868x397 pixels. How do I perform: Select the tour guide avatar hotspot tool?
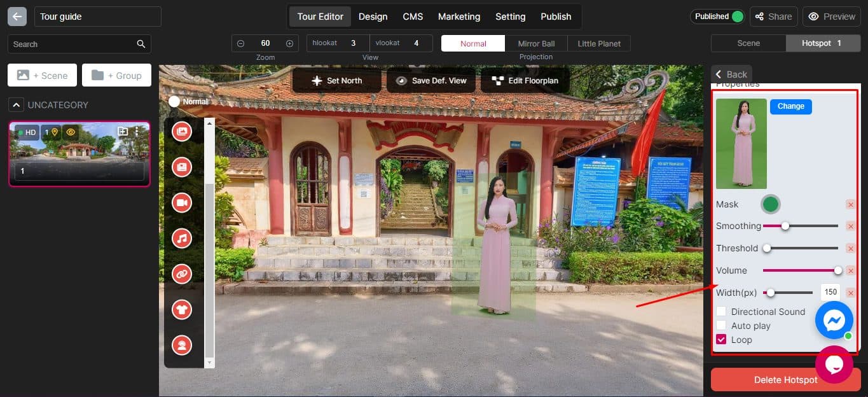click(181, 345)
